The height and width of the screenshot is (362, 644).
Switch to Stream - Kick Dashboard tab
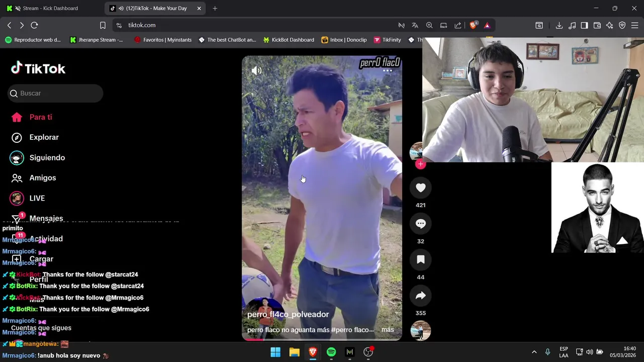pyautogui.click(x=50, y=8)
